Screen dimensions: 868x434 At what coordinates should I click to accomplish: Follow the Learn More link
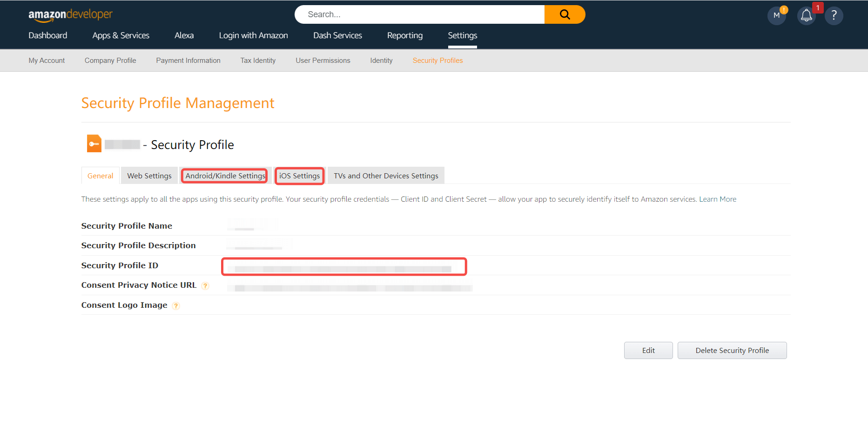(717, 199)
